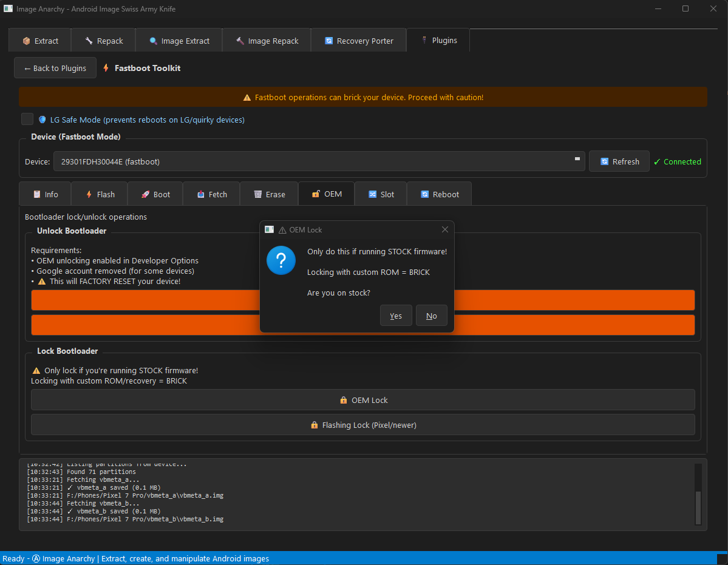Open the Slot sub-tab
This screenshot has width=728, height=565.
381,194
